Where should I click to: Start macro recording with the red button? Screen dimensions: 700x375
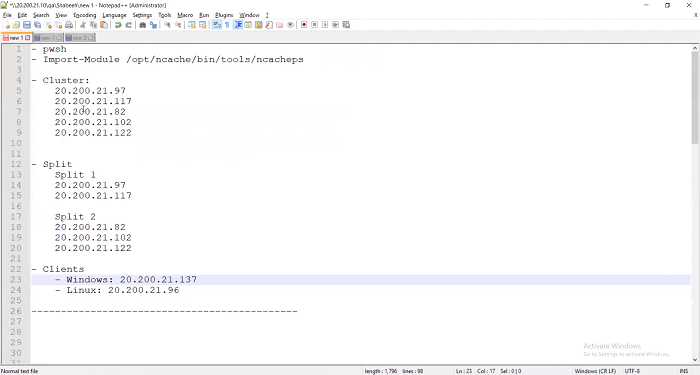pyautogui.click(x=304, y=25)
